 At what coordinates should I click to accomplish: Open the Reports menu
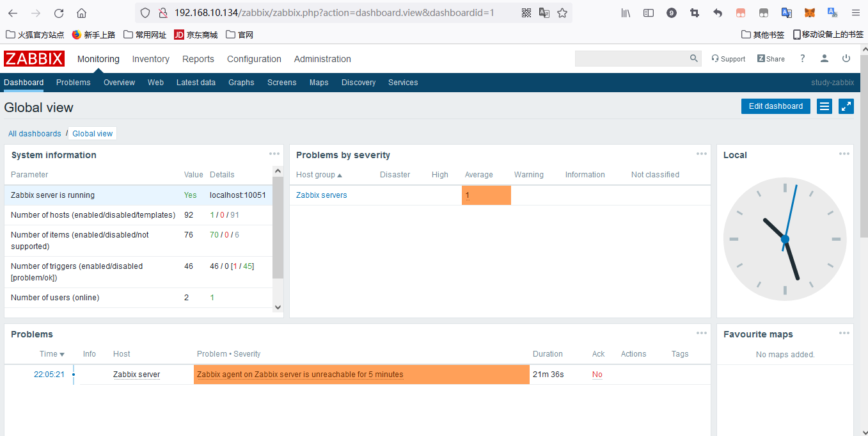(198, 59)
